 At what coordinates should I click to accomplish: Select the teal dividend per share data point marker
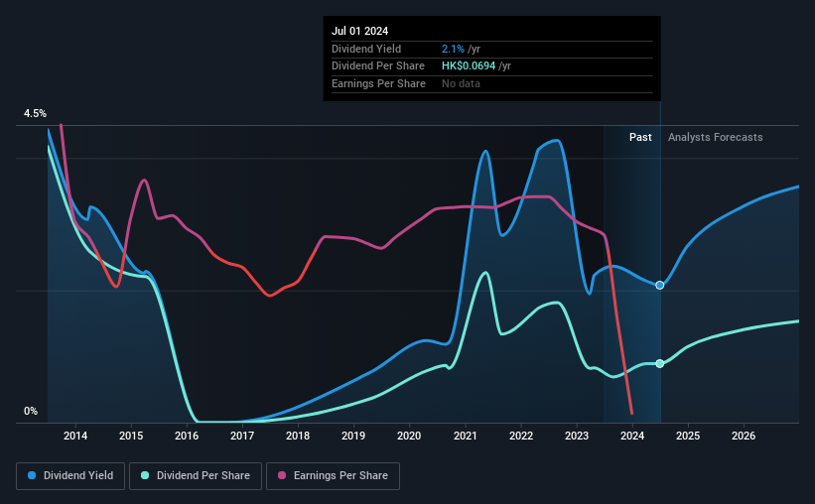coord(659,364)
